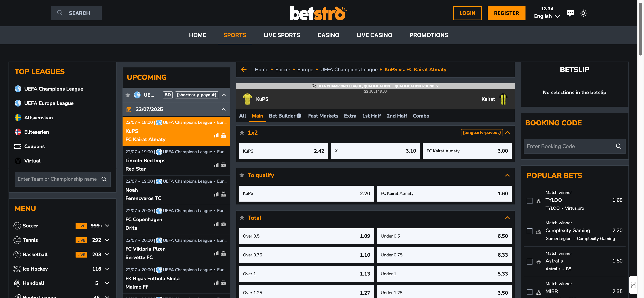Toggle light theme with the sun icon
644x298 pixels.
pyautogui.click(x=583, y=13)
